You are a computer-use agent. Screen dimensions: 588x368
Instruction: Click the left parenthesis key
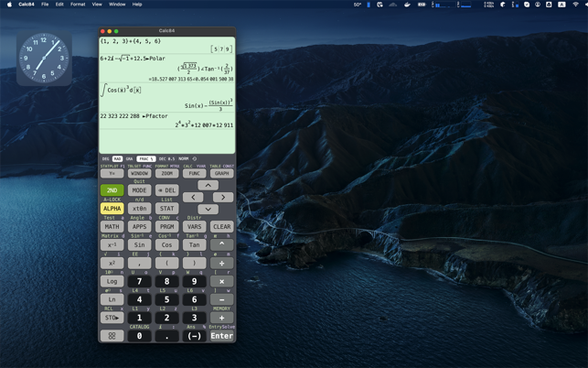click(166, 264)
